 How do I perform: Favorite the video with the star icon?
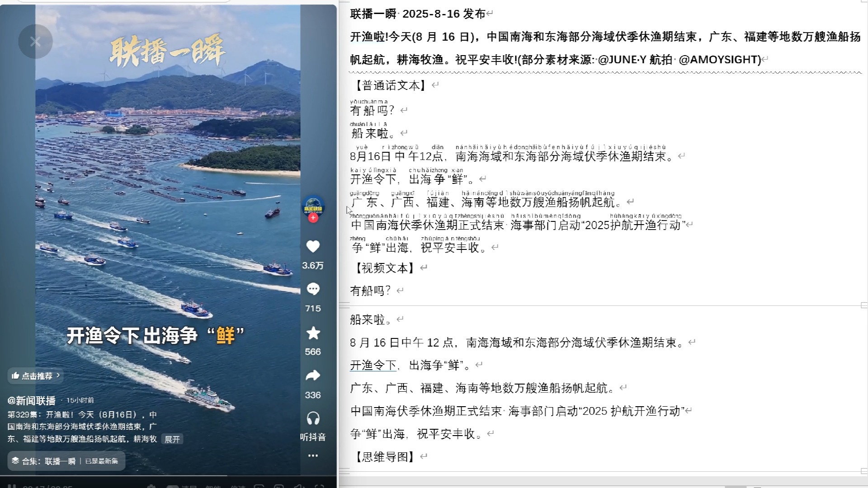pos(313,333)
